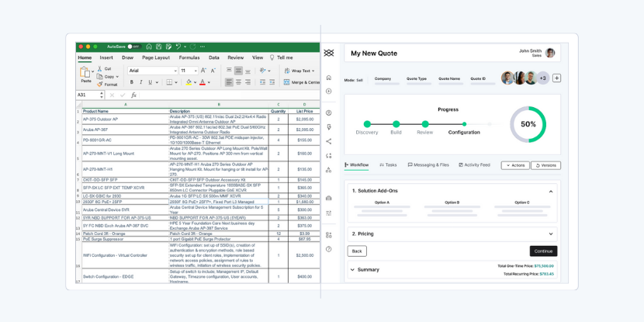Toggle center alignment in Excel ribbon

239,82
